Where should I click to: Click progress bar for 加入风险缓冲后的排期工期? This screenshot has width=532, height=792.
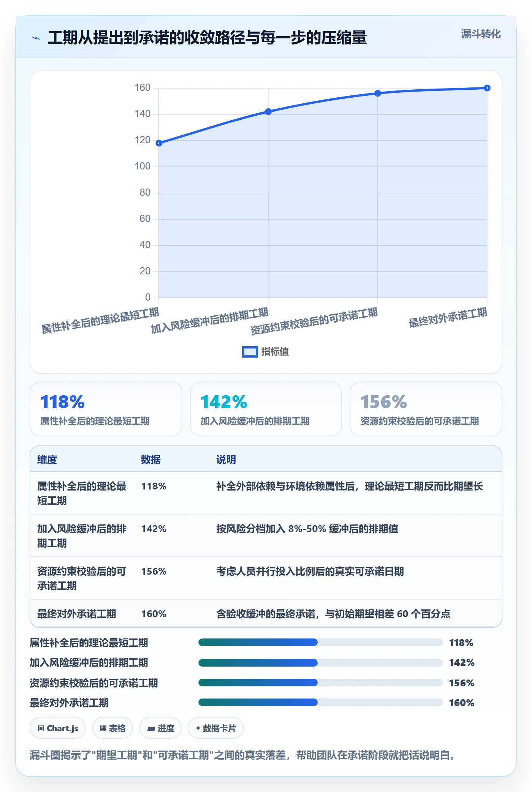(320, 662)
